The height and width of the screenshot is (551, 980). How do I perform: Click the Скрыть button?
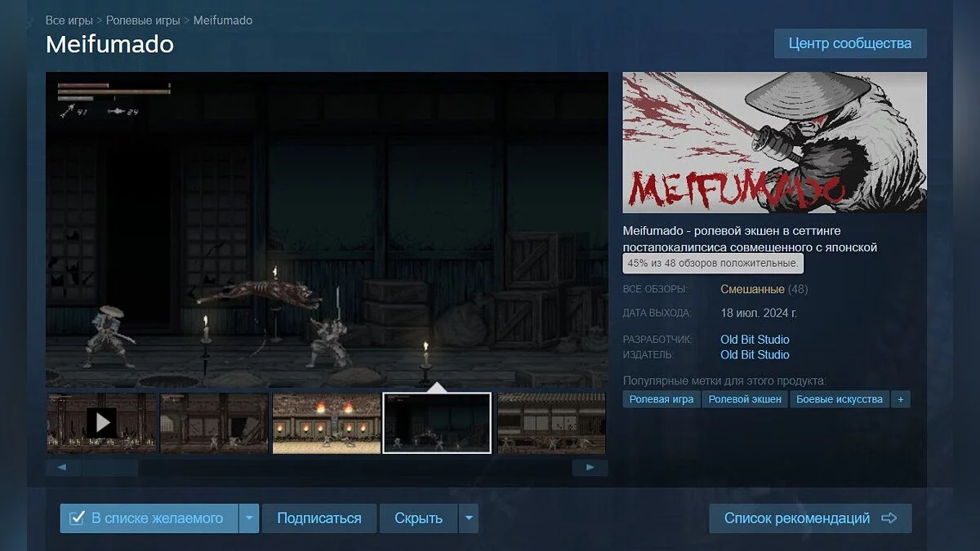point(418,518)
